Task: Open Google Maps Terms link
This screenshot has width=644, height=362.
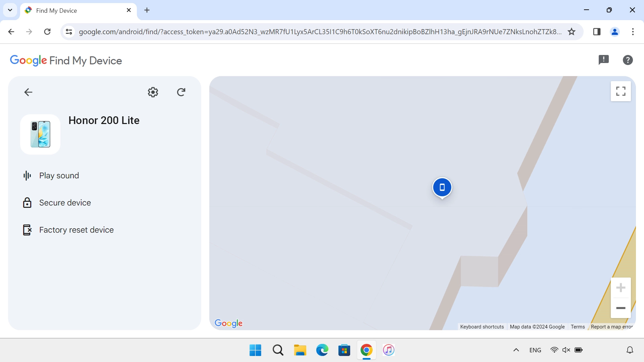Action: point(578,326)
